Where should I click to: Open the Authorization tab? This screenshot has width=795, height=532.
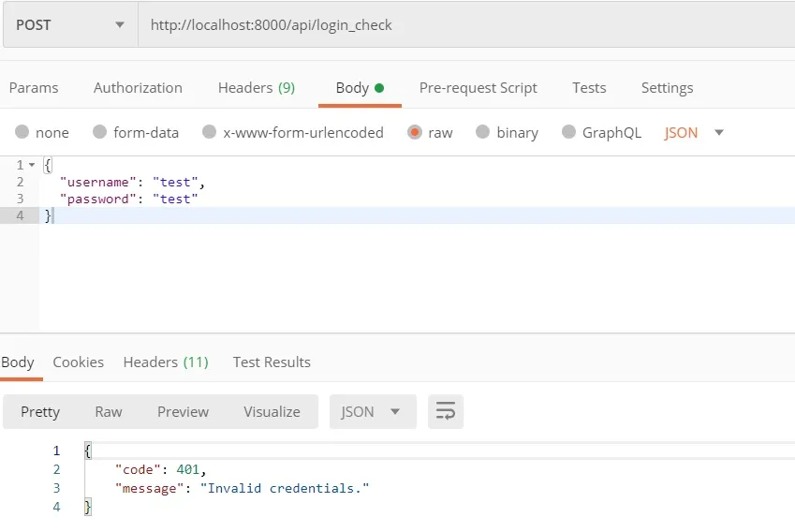138,88
